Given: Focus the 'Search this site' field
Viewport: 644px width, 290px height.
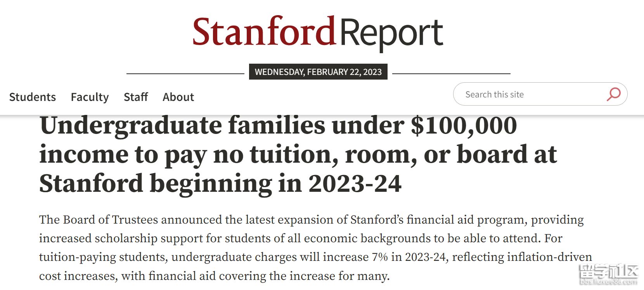Looking at the screenshot, I should pos(540,94).
